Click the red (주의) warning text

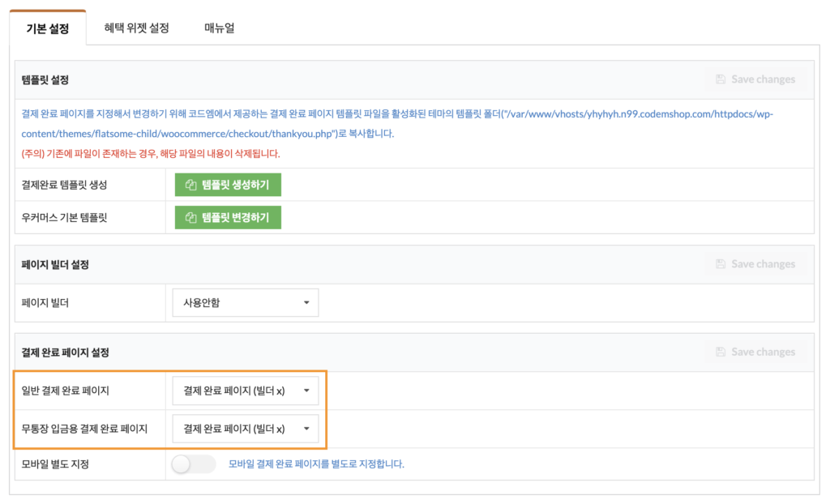click(151, 153)
